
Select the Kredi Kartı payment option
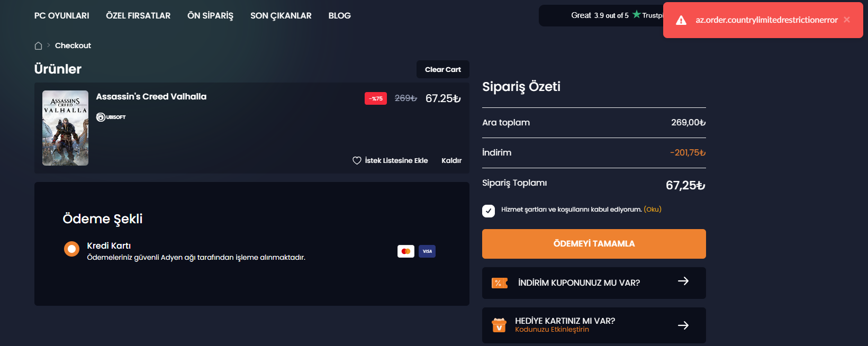71,249
